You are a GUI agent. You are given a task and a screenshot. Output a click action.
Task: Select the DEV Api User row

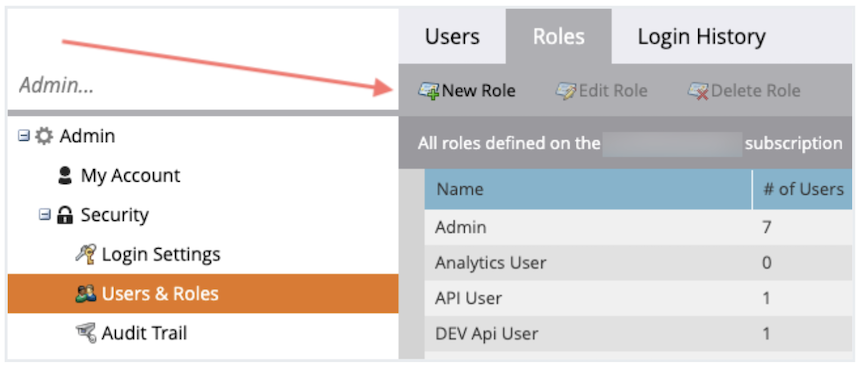point(638,333)
